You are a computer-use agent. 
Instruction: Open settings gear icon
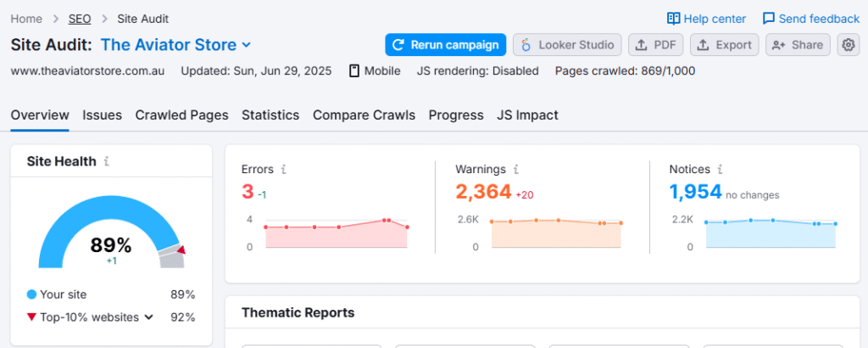click(x=848, y=45)
